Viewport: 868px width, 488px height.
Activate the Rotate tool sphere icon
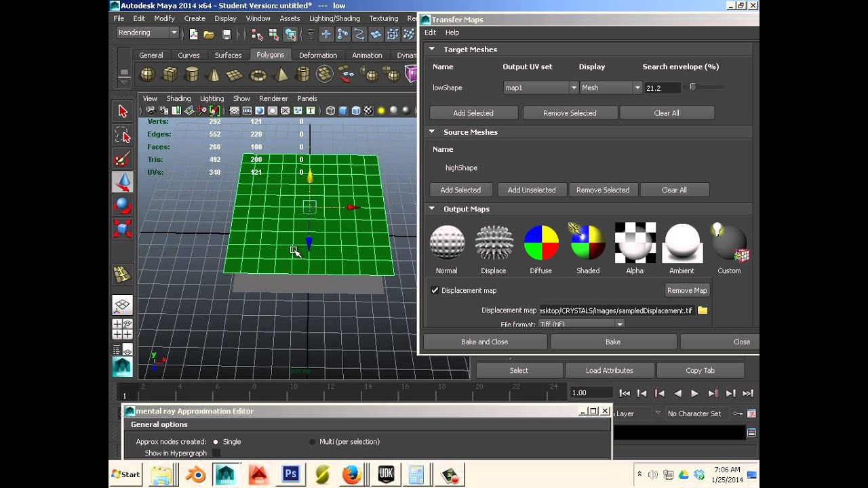(x=122, y=205)
